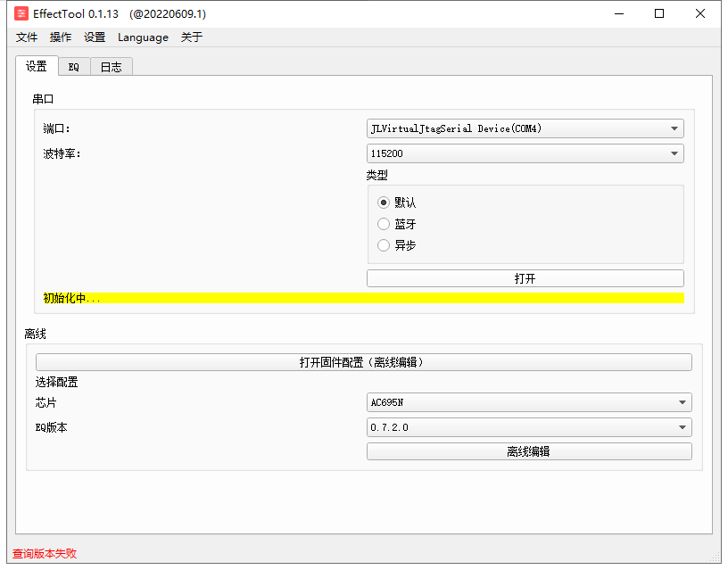Screen dimensions: 728x570
Task: Click the EQ版本 label
Action: click(x=52, y=427)
